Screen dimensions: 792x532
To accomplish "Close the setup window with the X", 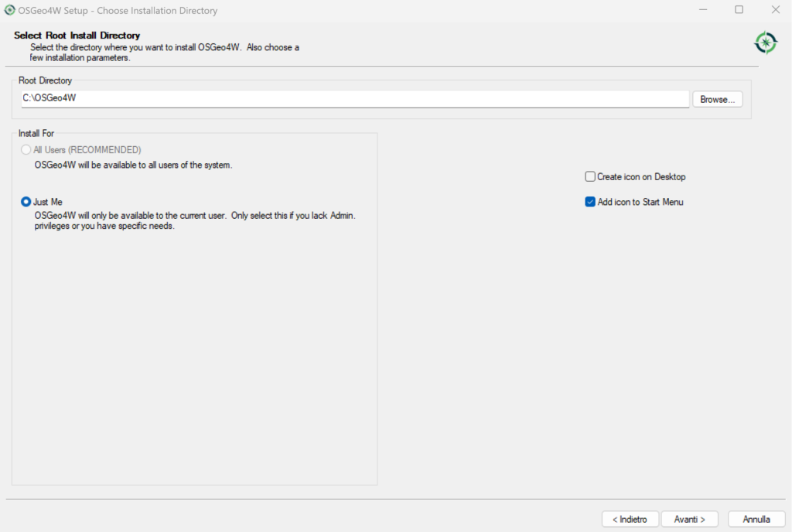I will pos(775,9).
